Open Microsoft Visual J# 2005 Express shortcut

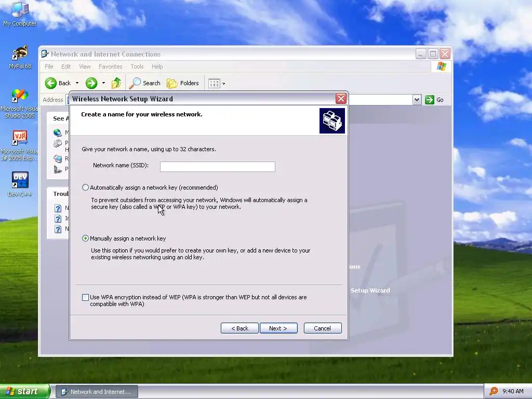(x=20, y=146)
